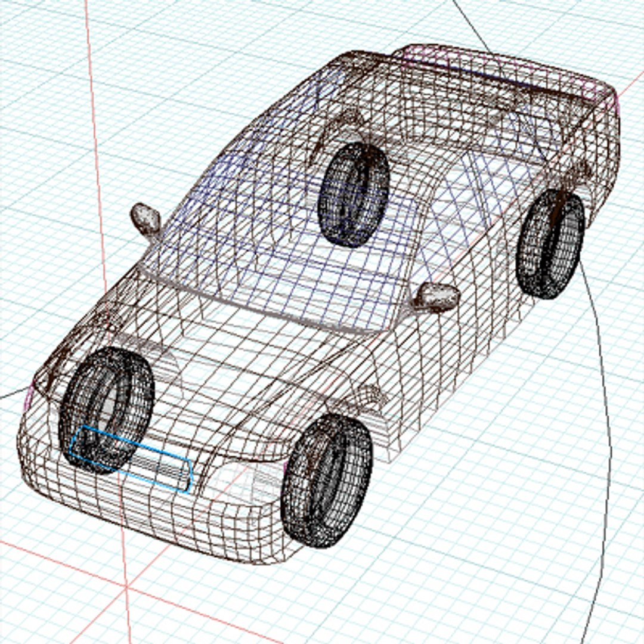The width and height of the screenshot is (644, 644).
Task: Select the wheel seen through the car's cabin
Action: (353, 194)
